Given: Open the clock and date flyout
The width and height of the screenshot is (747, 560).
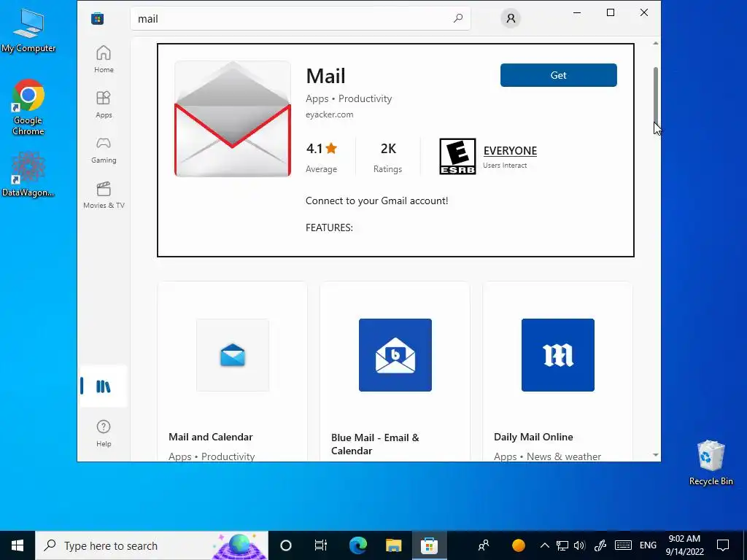Looking at the screenshot, I should click(684, 545).
